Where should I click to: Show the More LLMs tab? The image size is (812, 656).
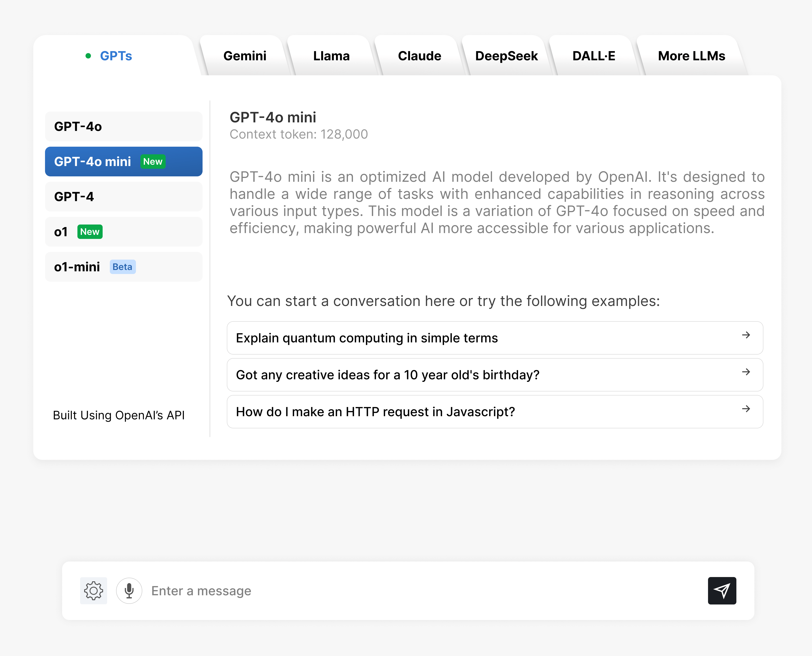691,56
